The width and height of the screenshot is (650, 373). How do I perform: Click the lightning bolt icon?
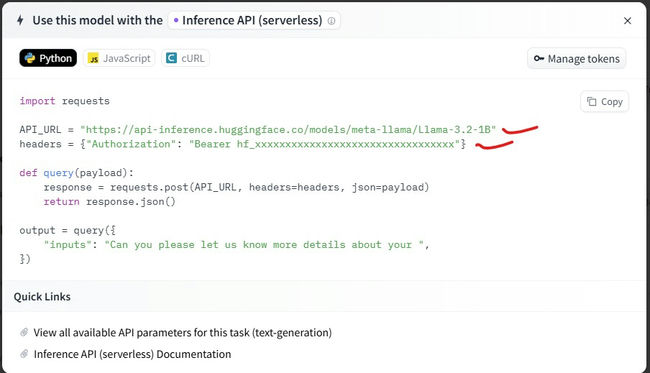click(x=20, y=20)
